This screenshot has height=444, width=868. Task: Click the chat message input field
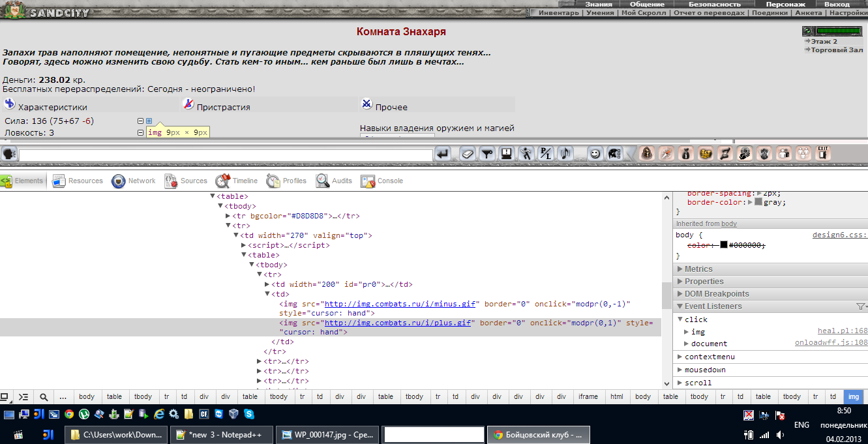click(226, 155)
